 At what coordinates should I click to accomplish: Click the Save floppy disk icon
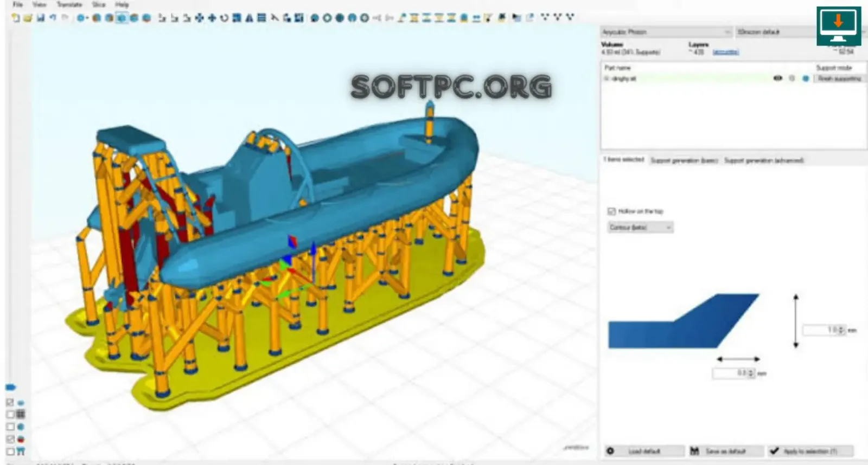click(x=40, y=18)
